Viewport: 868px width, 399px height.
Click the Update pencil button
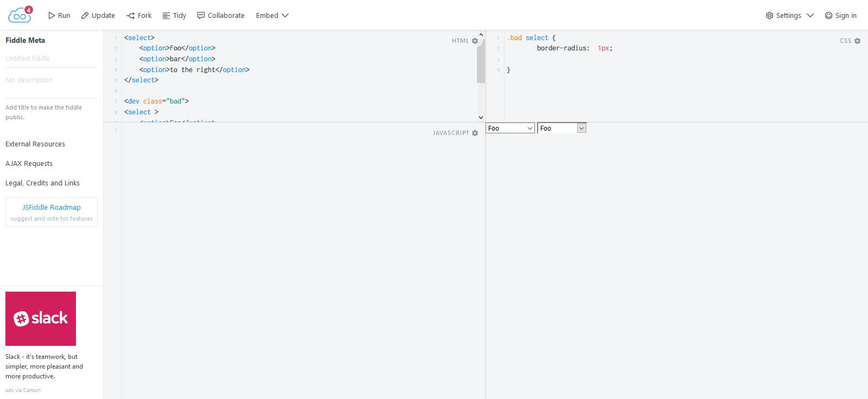tap(98, 15)
